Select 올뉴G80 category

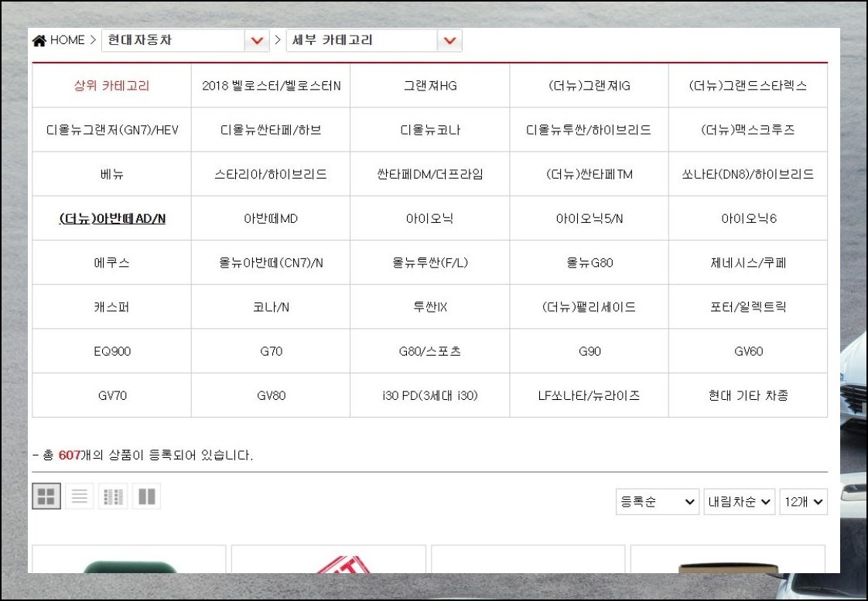pos(589,263)
